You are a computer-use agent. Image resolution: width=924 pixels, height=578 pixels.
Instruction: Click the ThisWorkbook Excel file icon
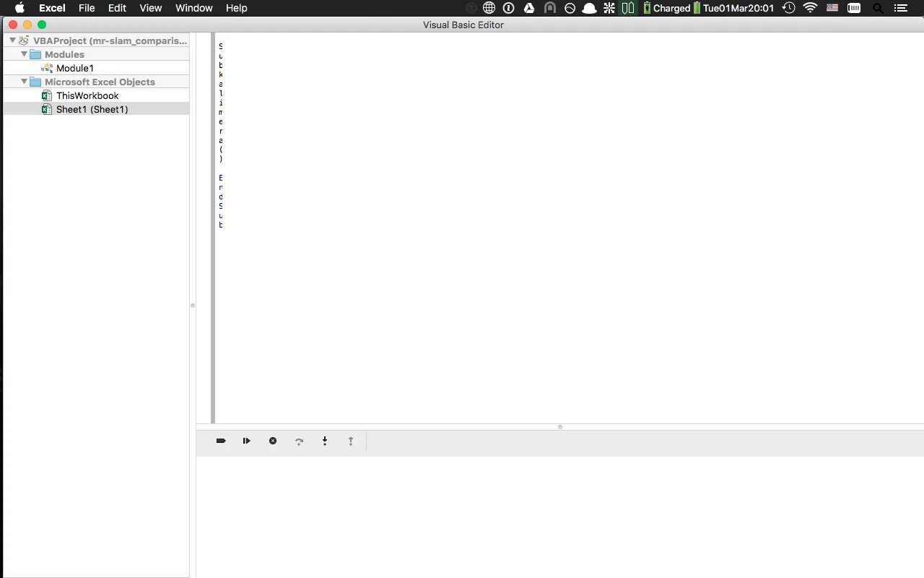(x=47, y=95)
